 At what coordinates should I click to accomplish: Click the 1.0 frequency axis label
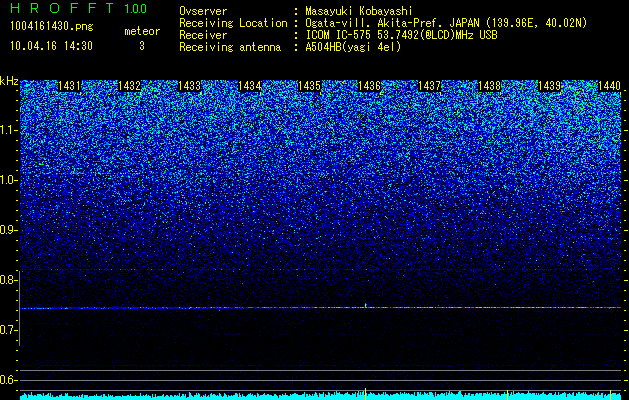click(x=10, y=181)
